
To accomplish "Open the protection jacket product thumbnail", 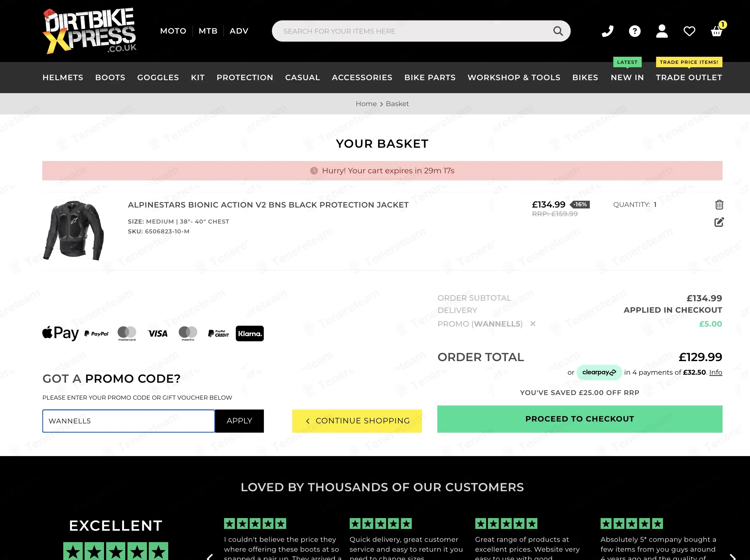I will tap(73, 230).
